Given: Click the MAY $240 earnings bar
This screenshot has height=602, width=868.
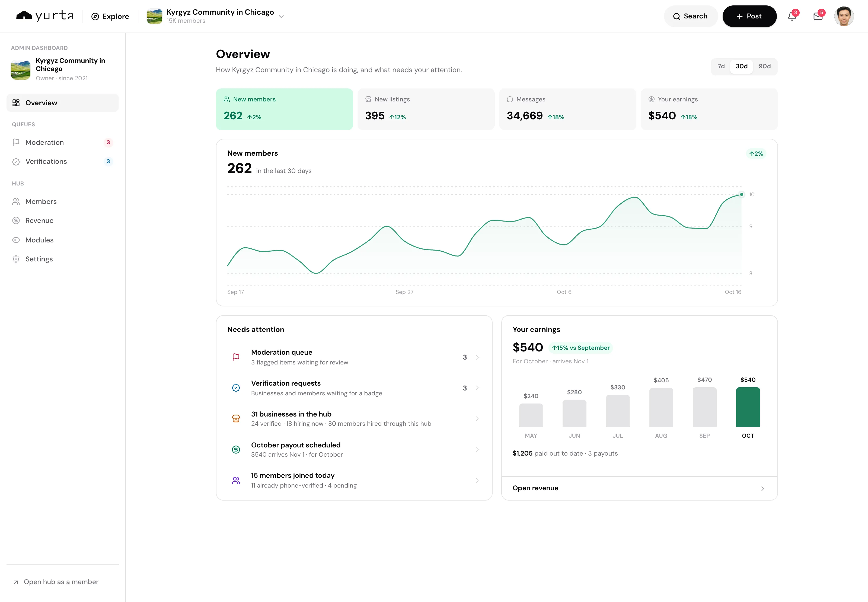Looking at the screenshot, I should 531,415.
